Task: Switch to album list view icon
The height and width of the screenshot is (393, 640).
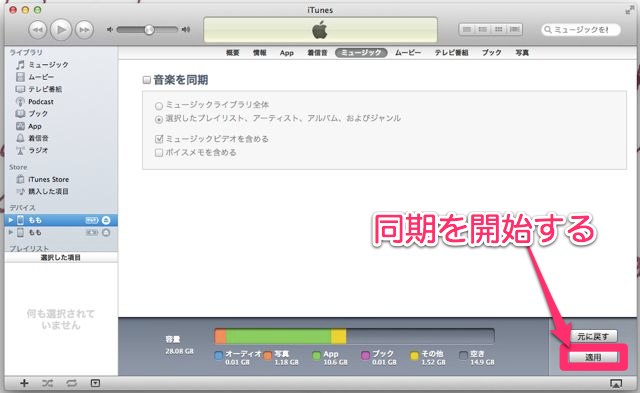Action: 482,29
